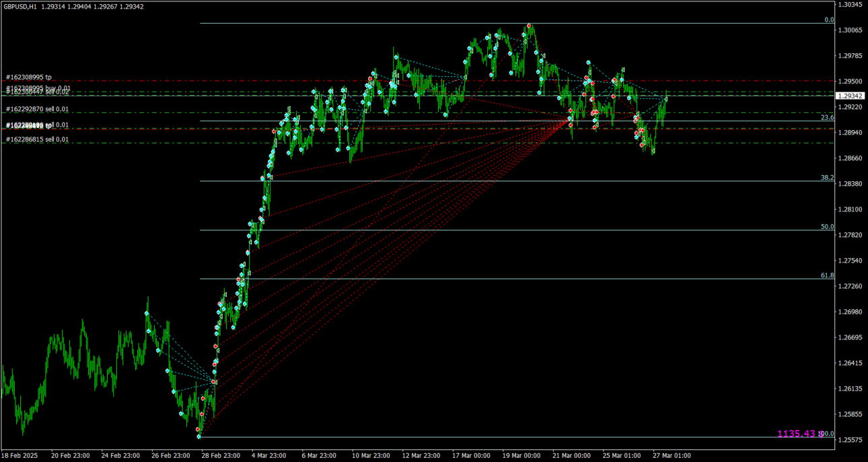Viewport: 868px width, 462px height.
Task: Click the 1.30345 price axis value
Action: (x=851, y=5)
